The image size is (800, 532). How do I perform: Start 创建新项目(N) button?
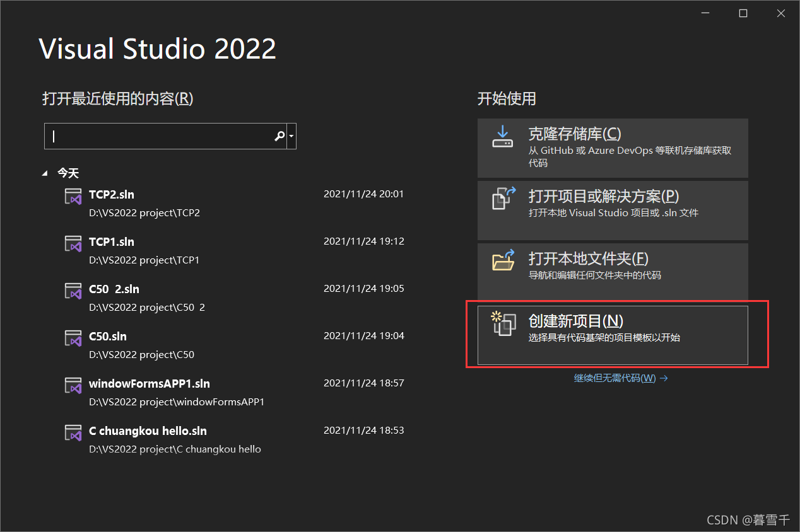tap(613, 335)
